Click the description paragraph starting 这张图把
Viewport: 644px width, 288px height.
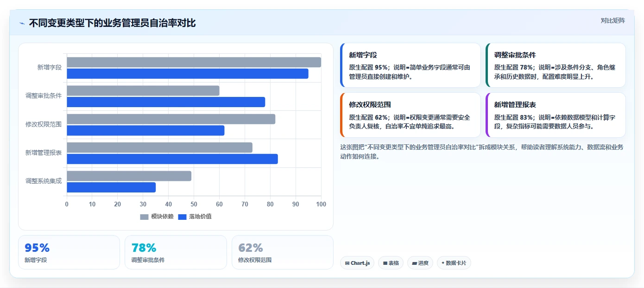point(482,152)
